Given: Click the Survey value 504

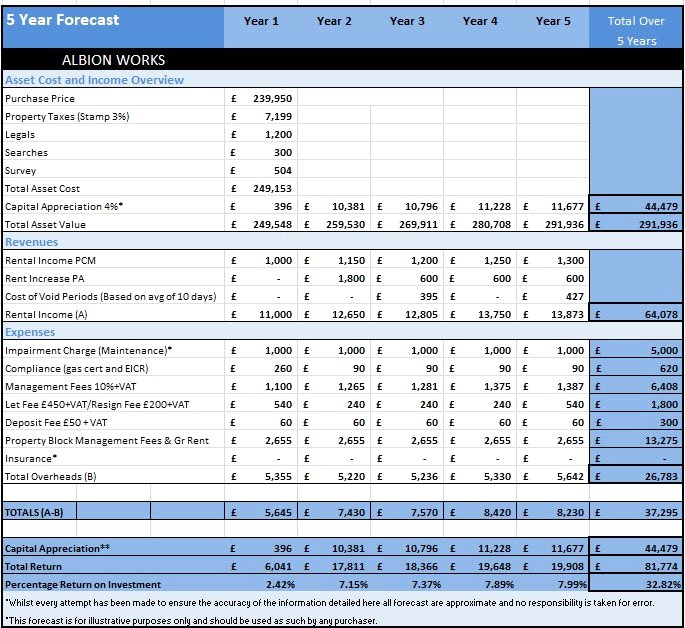Looking at the screenshot, I should [x=283, y=171].
